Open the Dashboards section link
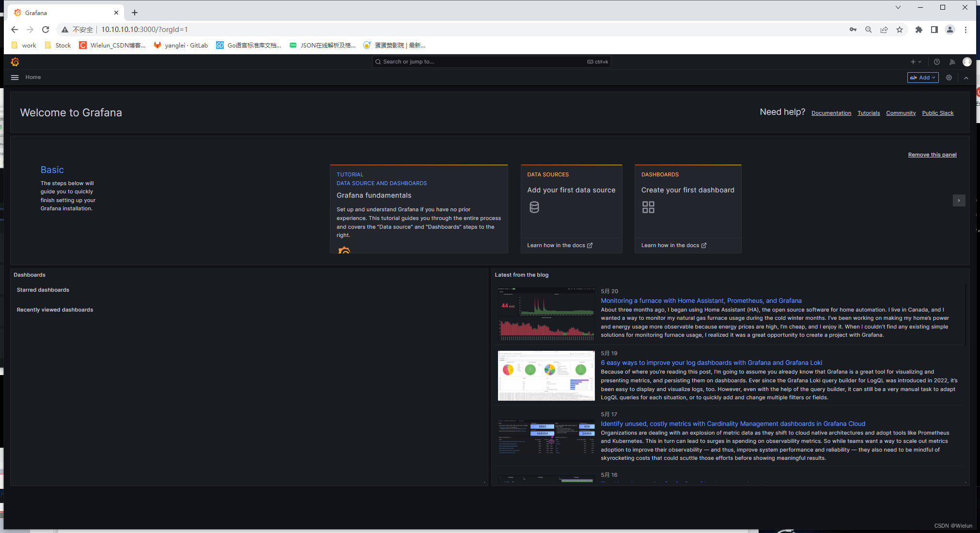Viewport: 980px width, 533px height. pos(30,274)
